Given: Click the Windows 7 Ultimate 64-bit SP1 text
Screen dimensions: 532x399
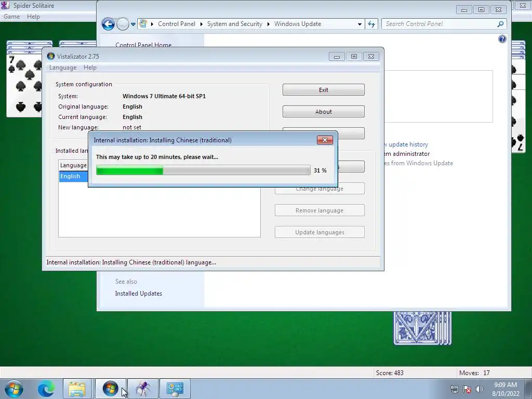Looking at the screenshot, I should pos(164,96).
